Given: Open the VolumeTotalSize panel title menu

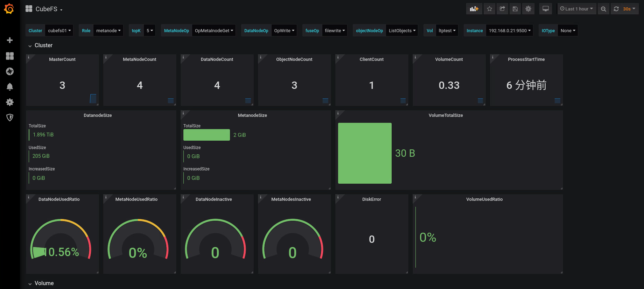Looking at the screenshot, I should pyautogui.click(x=446, y=115).
